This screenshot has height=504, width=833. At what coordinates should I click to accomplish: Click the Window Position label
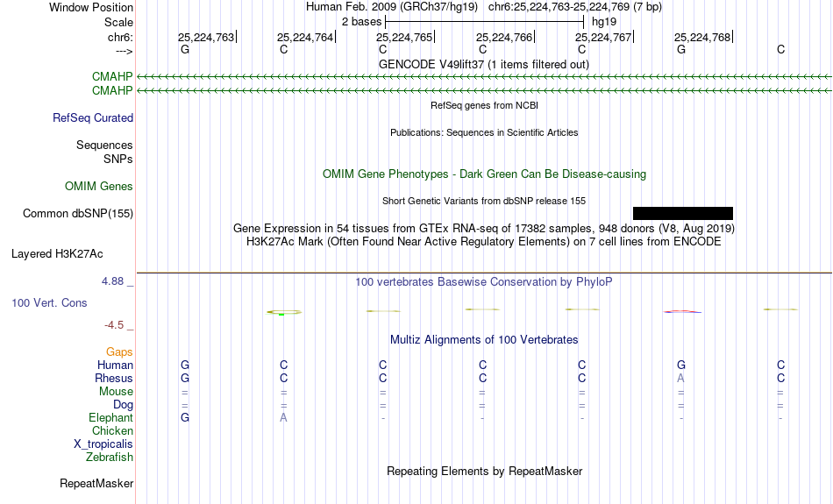click(x=91, y=7)
